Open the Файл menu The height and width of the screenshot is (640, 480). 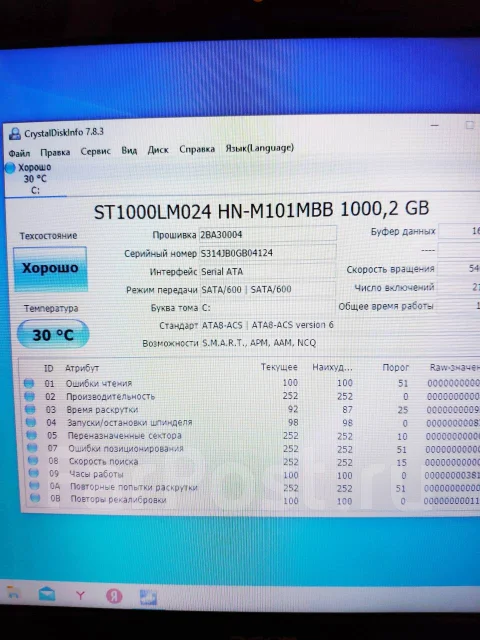(19, 153)
